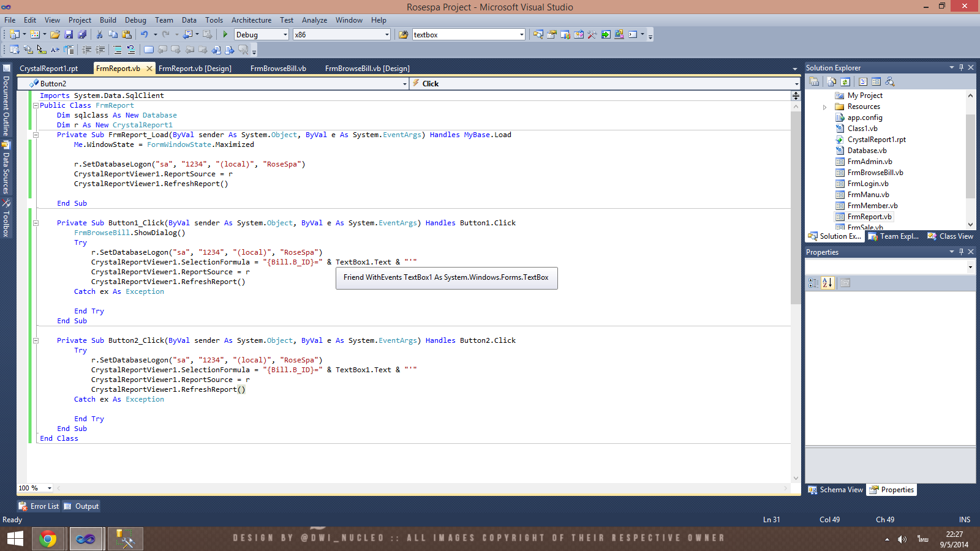Open the Architecture menu
This screenshot has height=551, width=980.
251,20
